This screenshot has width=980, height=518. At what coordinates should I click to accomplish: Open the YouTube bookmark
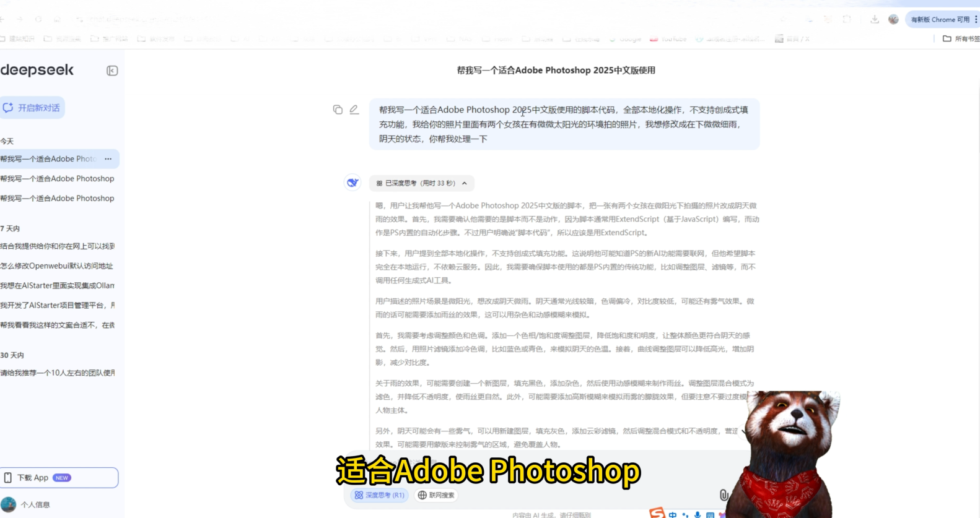668,38
